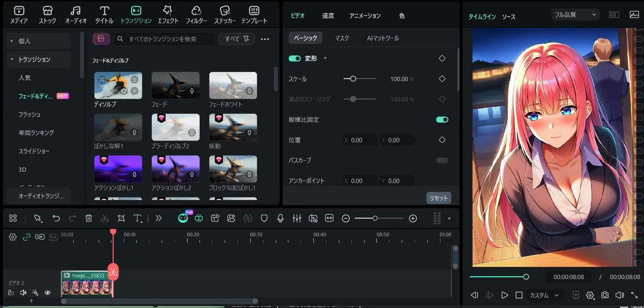Expand the 個人 category
This screenshot has width=644, height=308.
(x=39, y=41)
